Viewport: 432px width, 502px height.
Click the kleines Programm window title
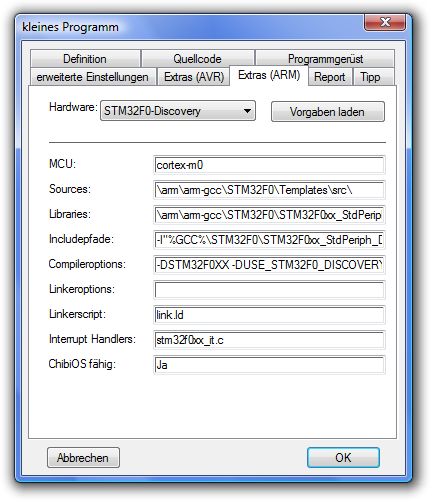coord(70,27)
